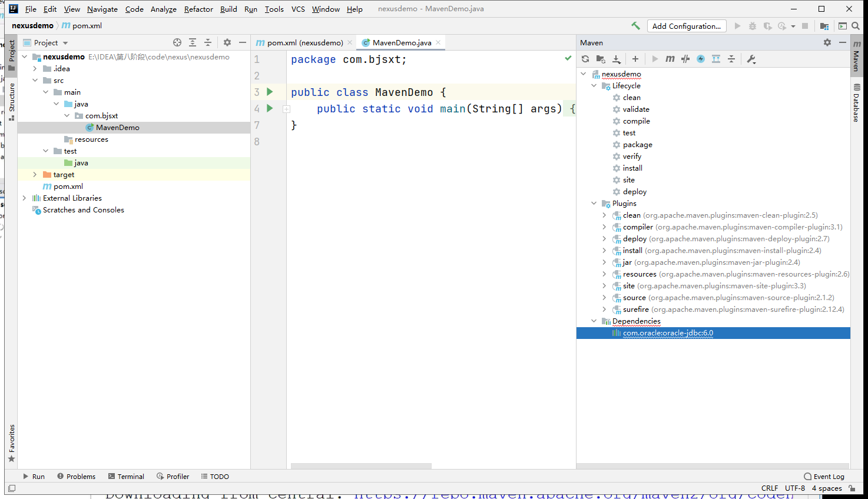Build project with hammer icon
868x499 pixels.
(635, 26)
